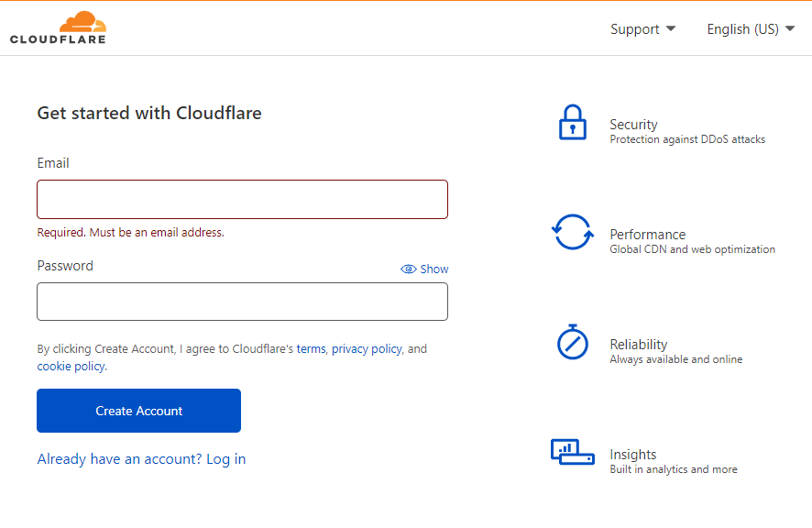The image size is (812, 528).
Task: Open the cookie policy link
Action: click(x=71, y=367)
